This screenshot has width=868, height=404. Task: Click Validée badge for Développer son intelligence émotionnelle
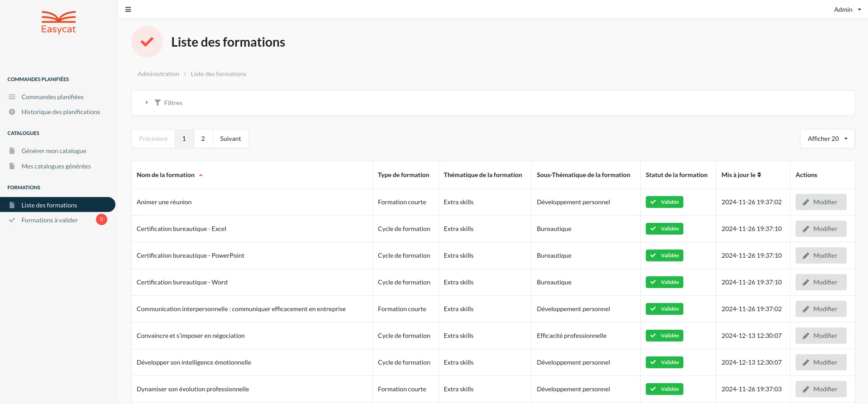664,362
